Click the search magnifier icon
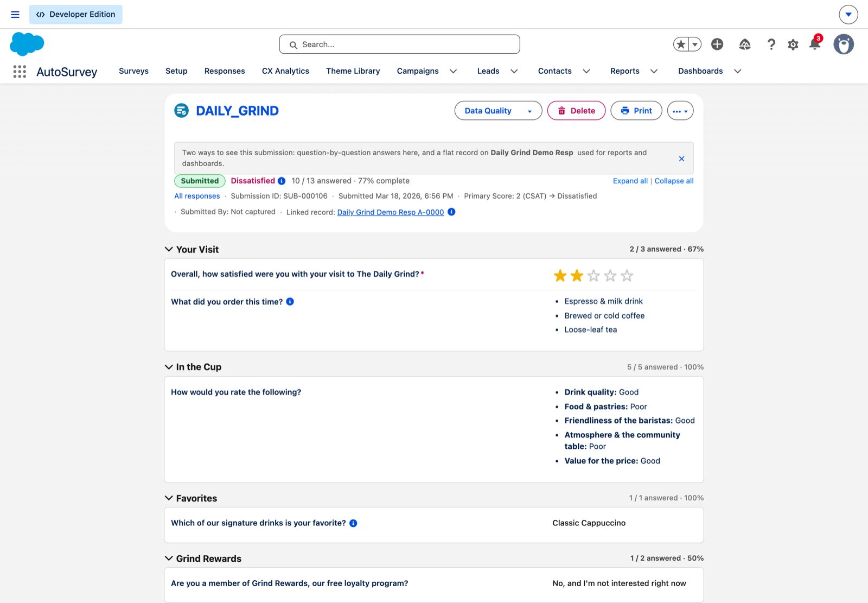868x603 pixels. pyautogui.click(x=293, y=45)
